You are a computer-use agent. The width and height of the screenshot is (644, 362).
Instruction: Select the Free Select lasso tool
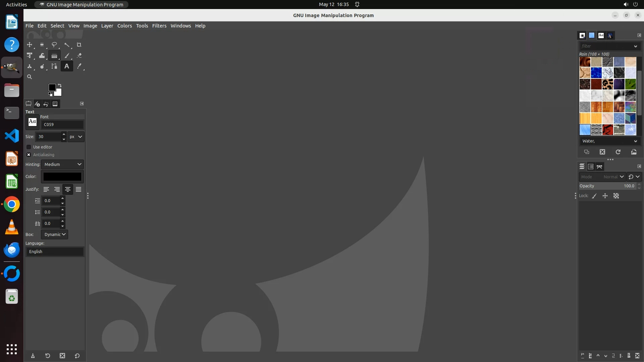point(54,45)
